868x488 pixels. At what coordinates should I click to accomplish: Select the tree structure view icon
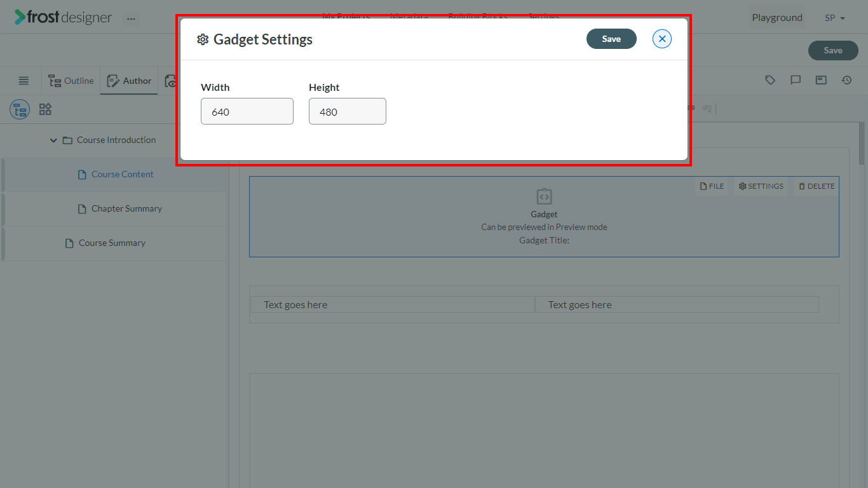(20, 109)
